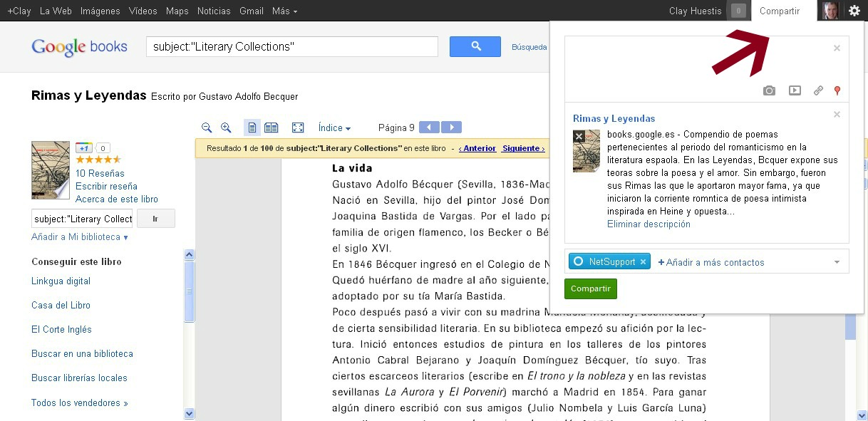Expand Añadir a Mi biblioteca dropdown

tap(80, 237)
